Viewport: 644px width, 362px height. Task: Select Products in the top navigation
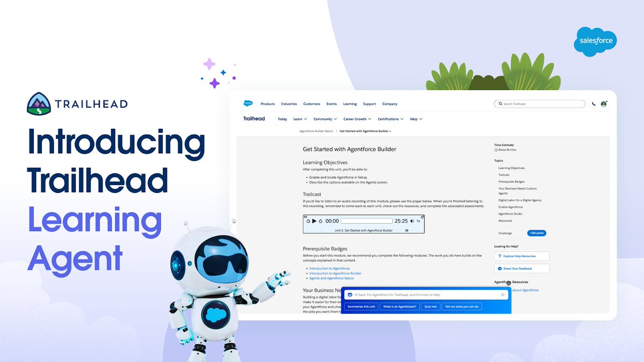point(268,104)
